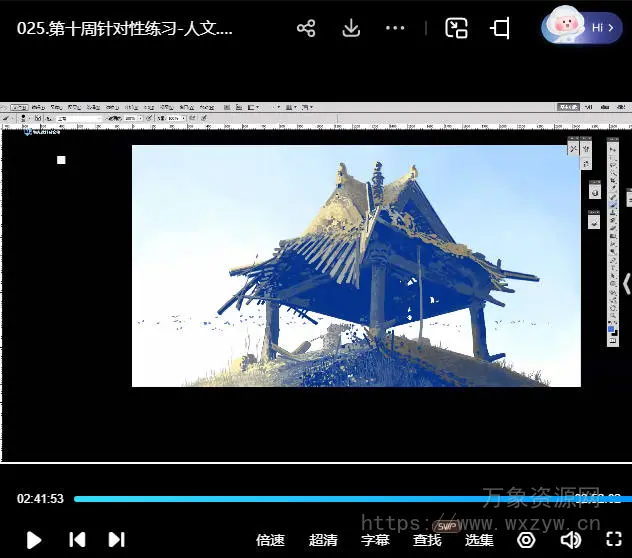The image size is (632, 558).
Task: Play the video
Action: [x=34, y=540]
